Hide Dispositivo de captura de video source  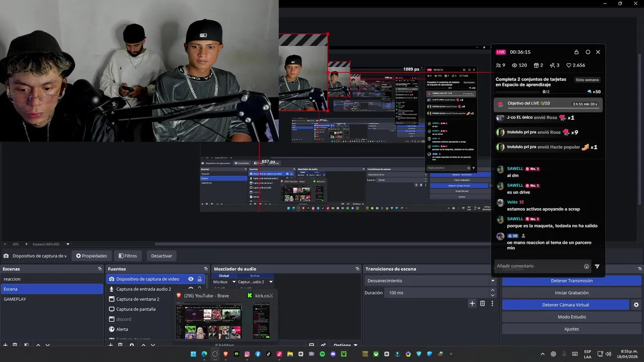click(191, 279)
